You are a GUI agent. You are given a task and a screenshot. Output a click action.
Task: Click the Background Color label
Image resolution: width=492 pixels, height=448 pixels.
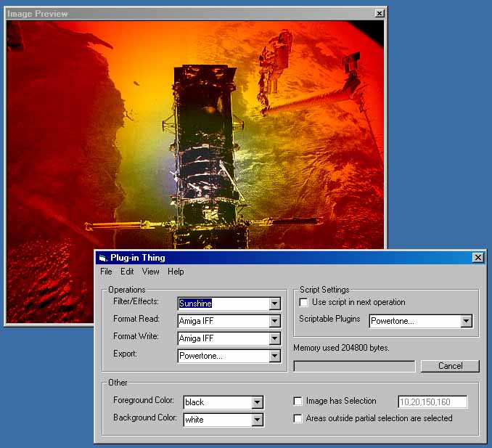145,418
